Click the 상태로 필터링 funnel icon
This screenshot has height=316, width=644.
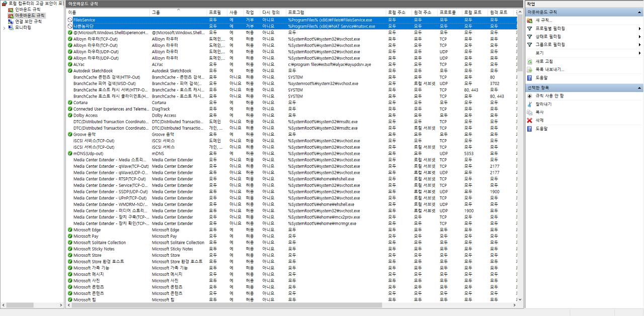click(529, 37)
